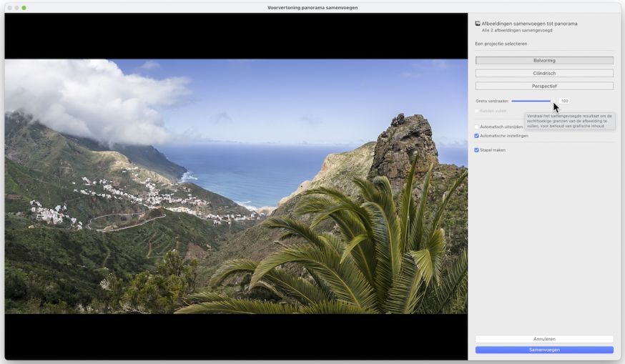Screen dimensions: 625x364
Task: Disable Automatische instellingen
Action: click(x=477, y=135)
